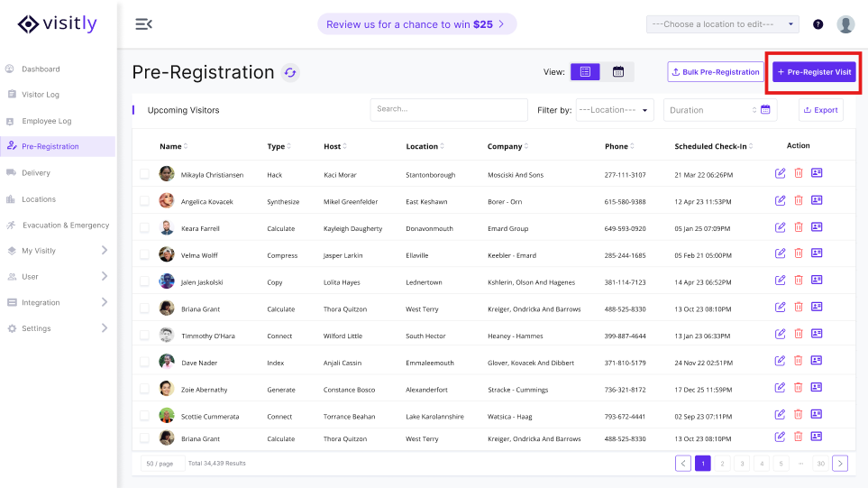Go to previous page arrow

683,464
